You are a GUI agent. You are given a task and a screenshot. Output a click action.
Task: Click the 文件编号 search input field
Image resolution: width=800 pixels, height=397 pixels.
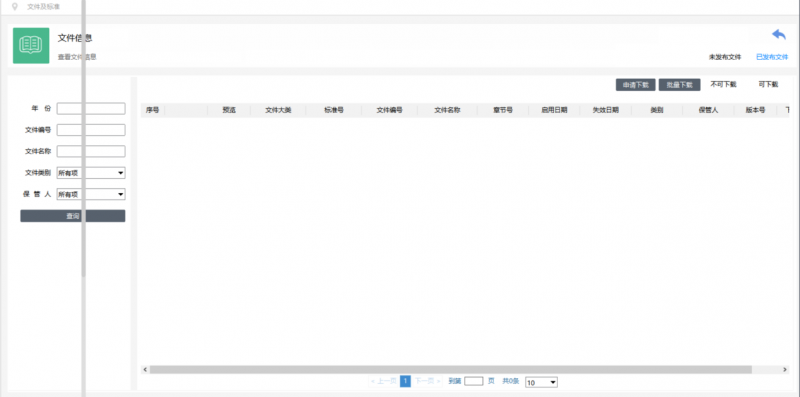click(91, 130)
